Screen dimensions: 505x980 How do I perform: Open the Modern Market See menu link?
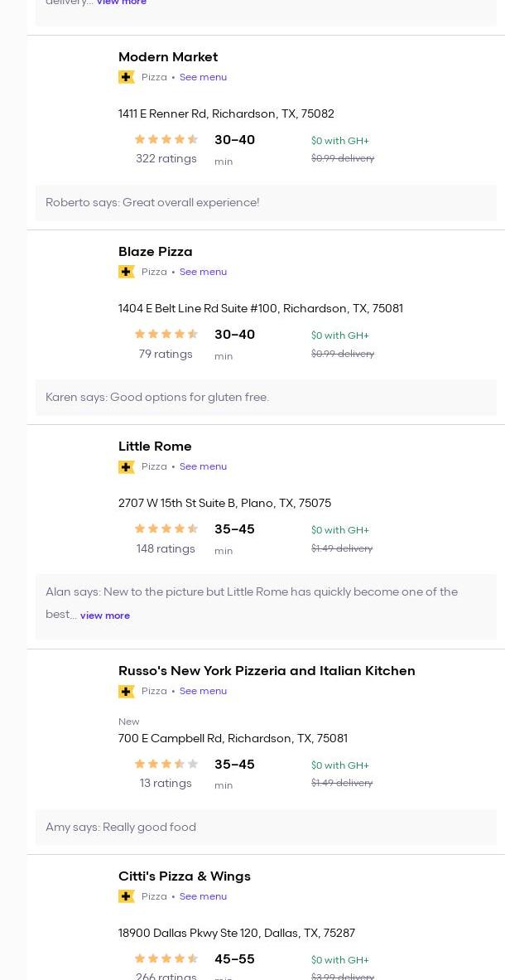(203, 77)
